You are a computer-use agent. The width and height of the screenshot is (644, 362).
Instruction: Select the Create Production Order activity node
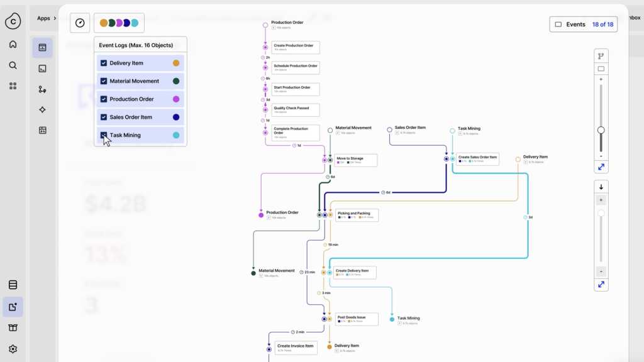click(x=296, y=48)
